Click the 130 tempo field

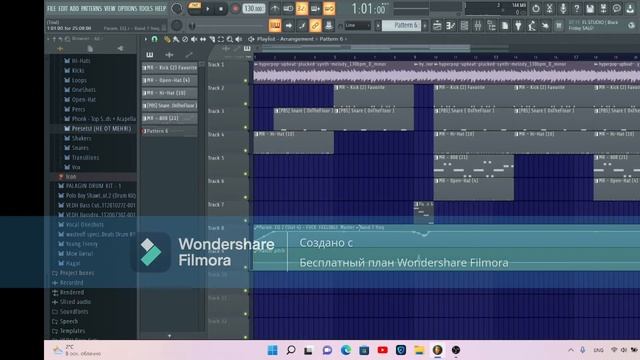tap(253, 9)
